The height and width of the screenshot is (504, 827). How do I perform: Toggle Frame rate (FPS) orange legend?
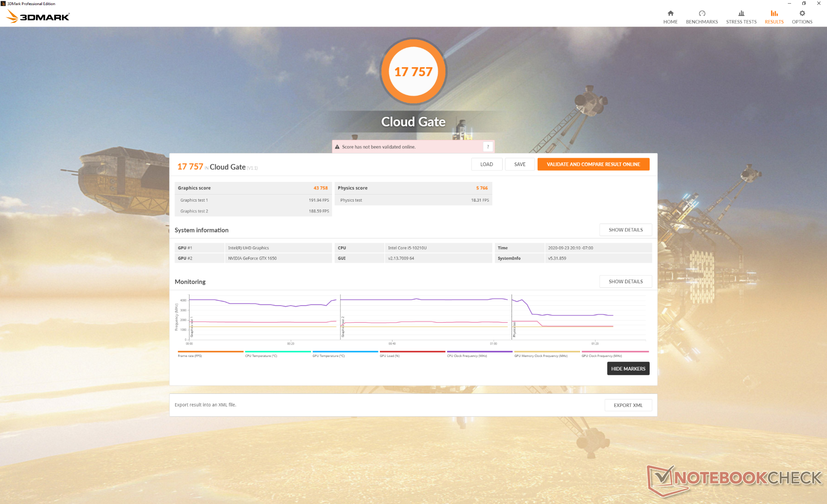pos(210,354)
